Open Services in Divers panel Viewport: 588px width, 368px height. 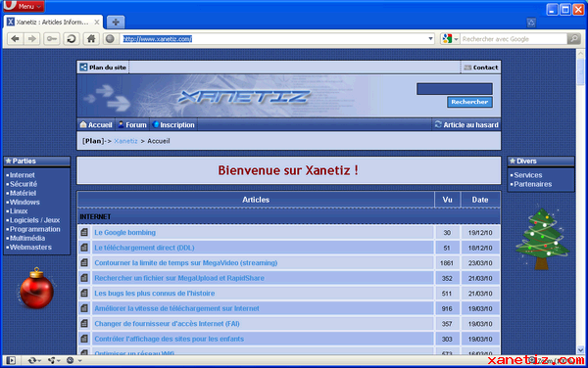coord(528,175)
